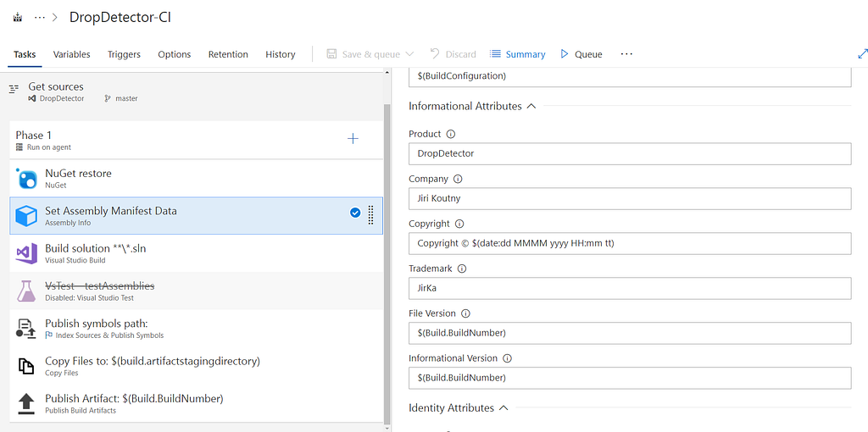Click the disabled VsTest flask icon
The height and width of the screenshot is (432, 868).
pyautogui.click(x=26, y=291)
